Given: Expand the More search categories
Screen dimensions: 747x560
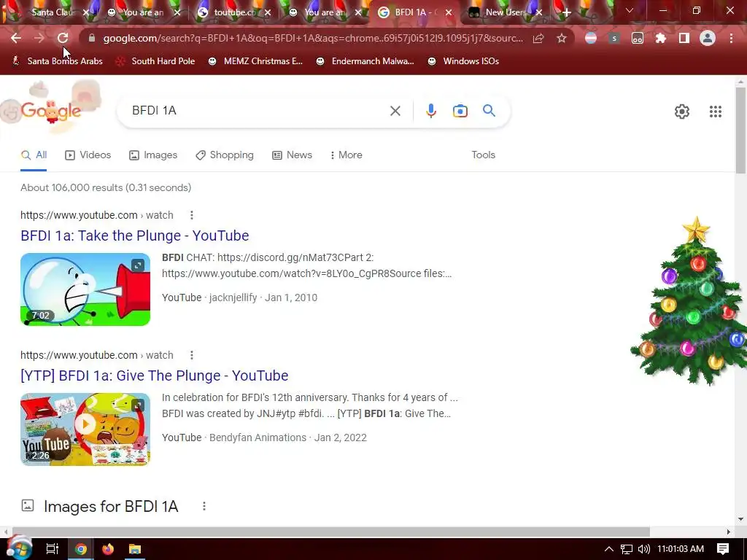Looking at the screenshot, I should [346, 155].
